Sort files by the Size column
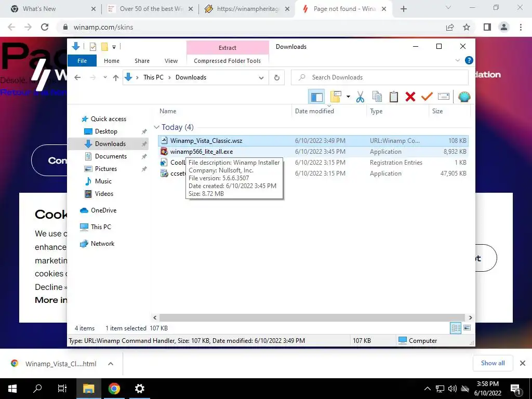 click(437, 111)
